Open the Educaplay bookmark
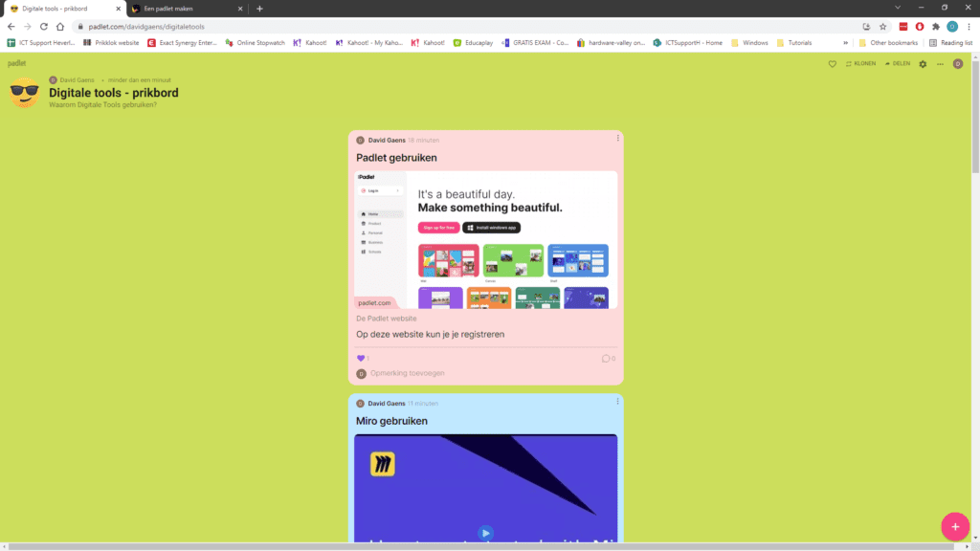 click(473, 43)
